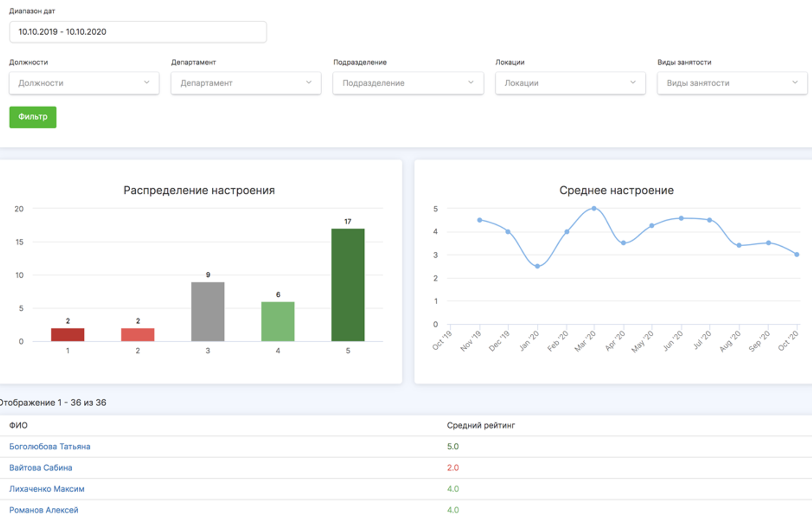Select the dark green bar for rating 5
Image resolution: width=812 pixels, height=515 pixels.
pos(348,285)
